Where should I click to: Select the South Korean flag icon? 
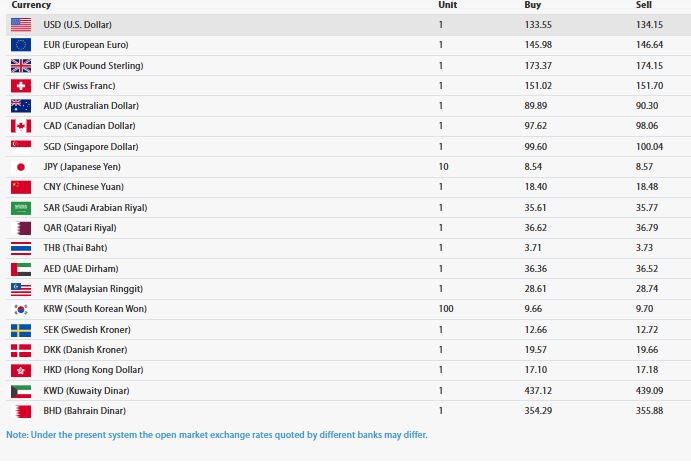click(21, 309)
